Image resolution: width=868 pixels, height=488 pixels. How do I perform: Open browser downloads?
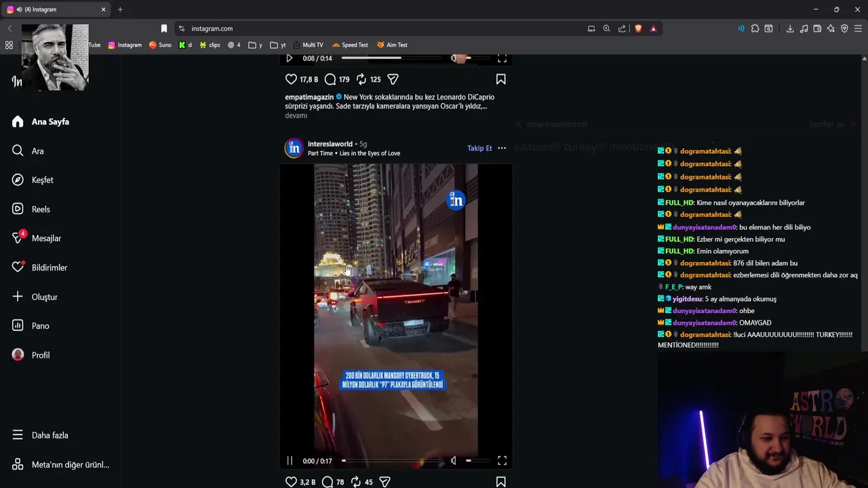(790, 28)
